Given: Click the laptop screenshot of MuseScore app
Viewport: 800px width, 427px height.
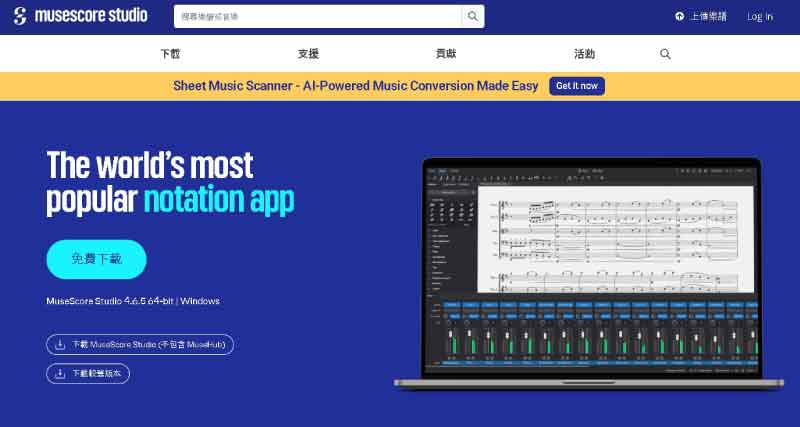Looking at the screenshot, I should coord(590,270).
